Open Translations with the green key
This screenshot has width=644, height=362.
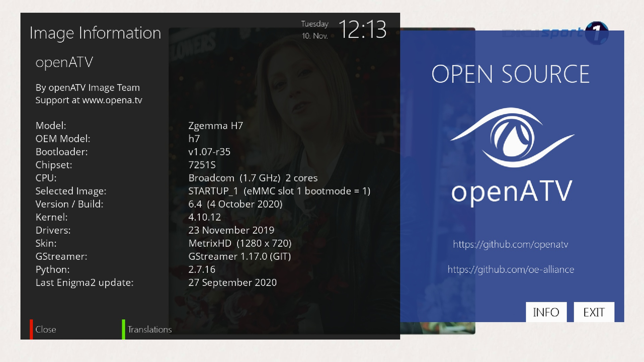click(149, 329)
